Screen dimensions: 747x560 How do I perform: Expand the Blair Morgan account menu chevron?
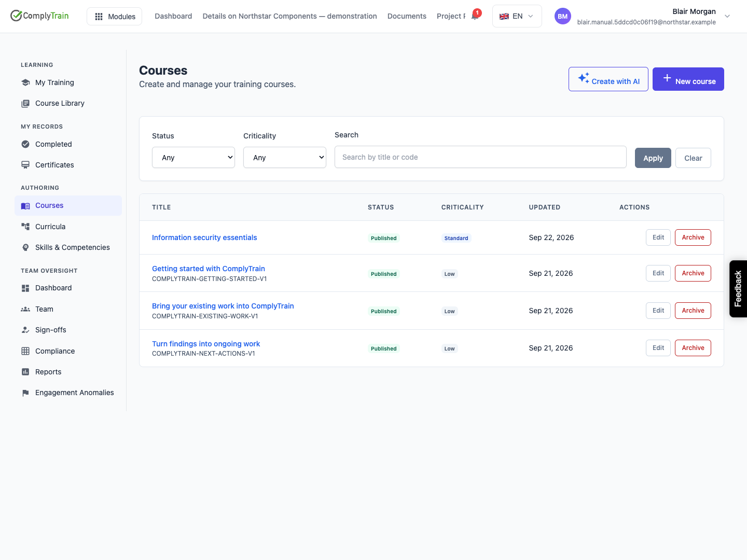727,16
